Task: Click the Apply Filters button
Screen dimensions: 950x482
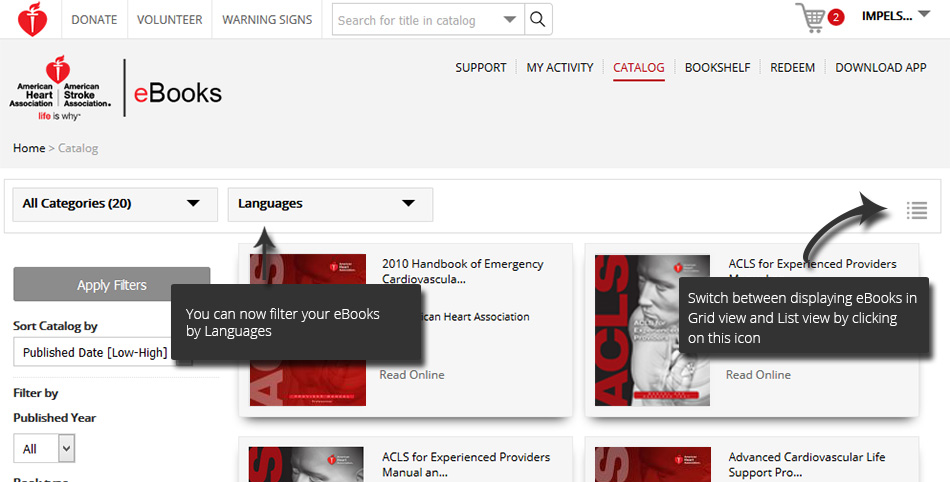Action: [111, 285]
